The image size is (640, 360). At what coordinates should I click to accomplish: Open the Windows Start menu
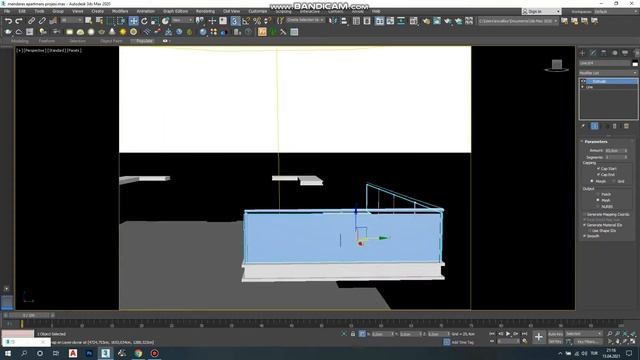[x=8, y=353]
